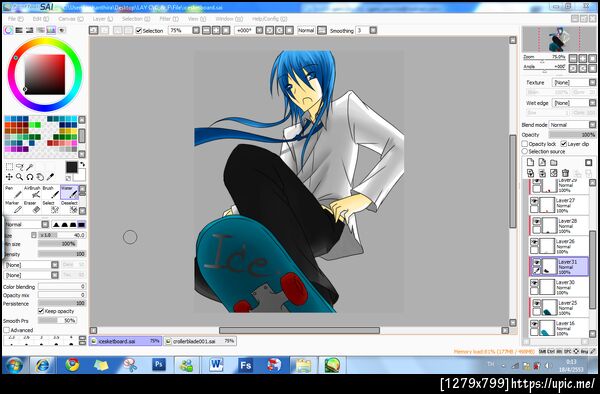This screenshot has width=600, height=394.
Task: Click the black foreground color swatch
Action: tap(72, 167)
